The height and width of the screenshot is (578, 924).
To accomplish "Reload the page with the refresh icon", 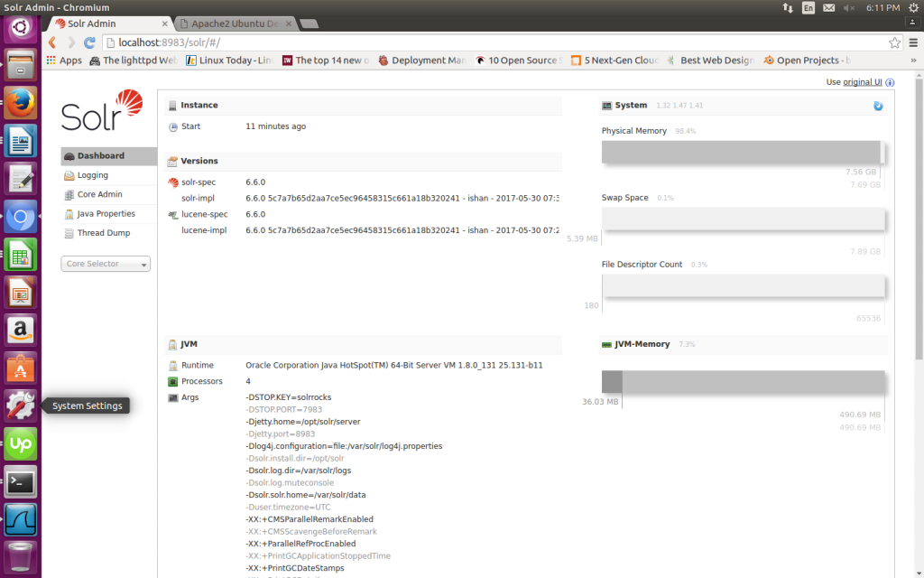I will pos(89,42).
